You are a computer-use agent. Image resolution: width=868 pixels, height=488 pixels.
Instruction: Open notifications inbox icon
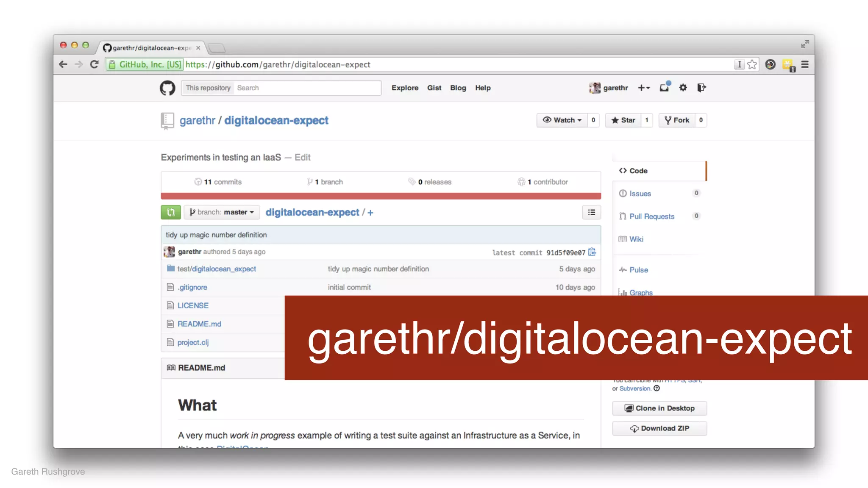click(665, 87)
